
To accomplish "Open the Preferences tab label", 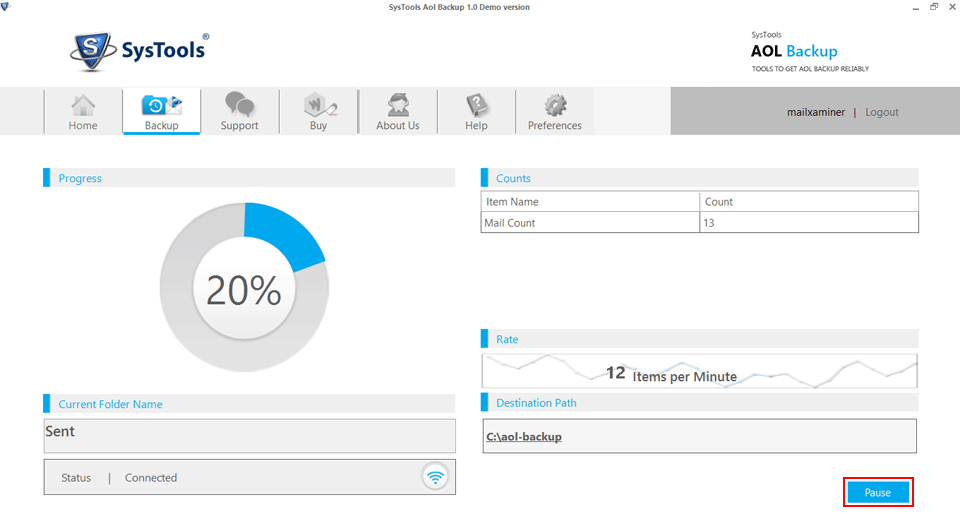I will (x=555, y=125).
